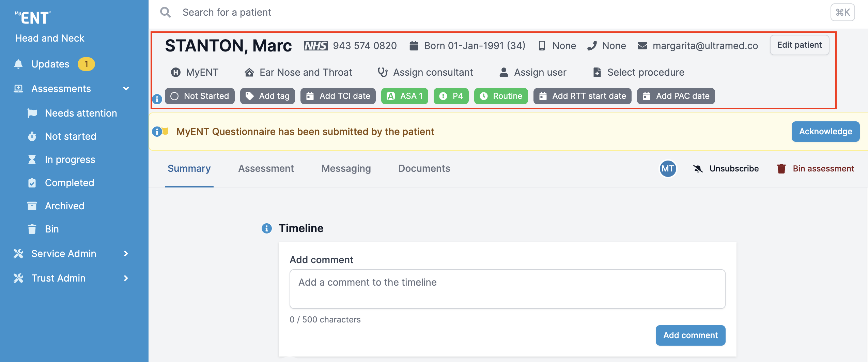Expand the Trust Admin section

tap(126, 278)
